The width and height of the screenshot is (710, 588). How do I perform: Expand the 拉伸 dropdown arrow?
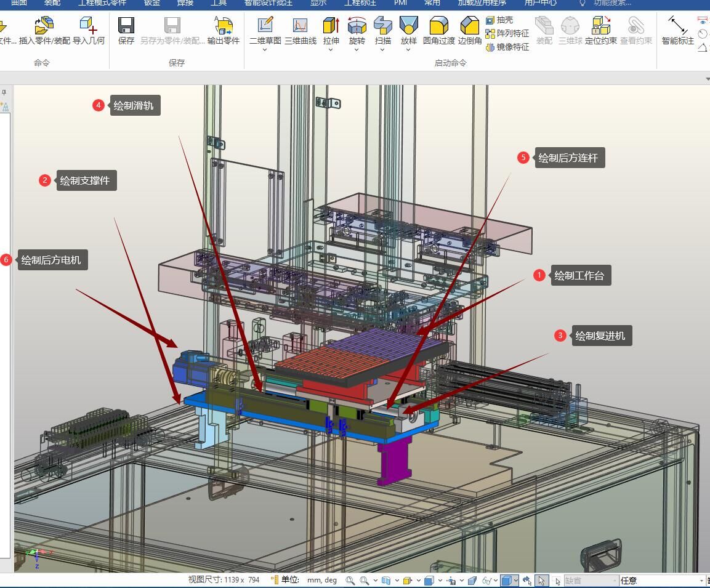click(x=331, y=50)
